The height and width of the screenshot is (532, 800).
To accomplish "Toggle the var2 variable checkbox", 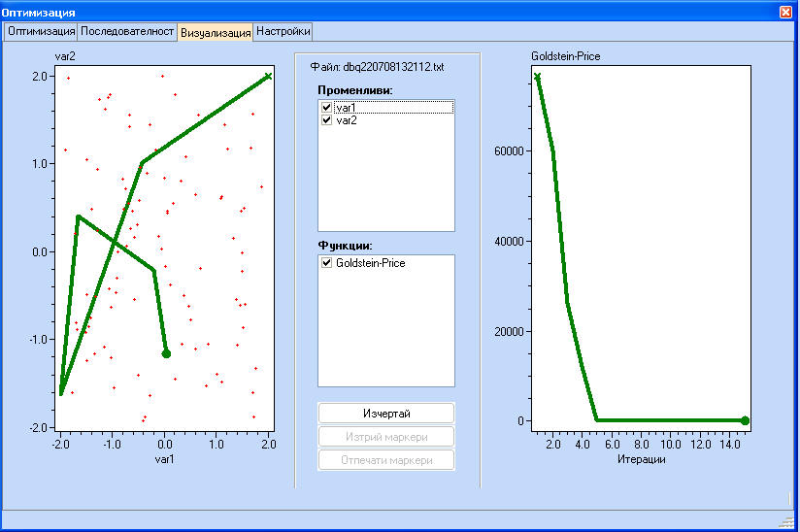I will 327,120.
